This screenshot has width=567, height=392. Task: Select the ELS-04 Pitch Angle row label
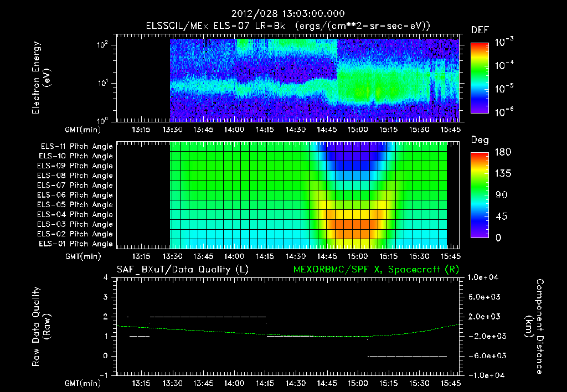(75, 214)
